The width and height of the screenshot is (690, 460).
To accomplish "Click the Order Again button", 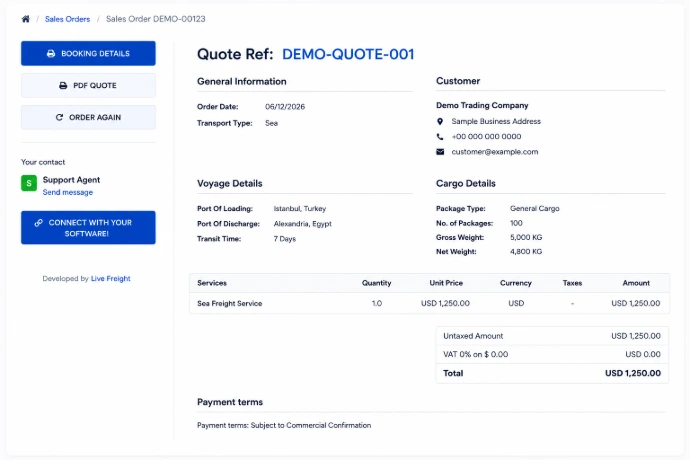I will (88, 117).
